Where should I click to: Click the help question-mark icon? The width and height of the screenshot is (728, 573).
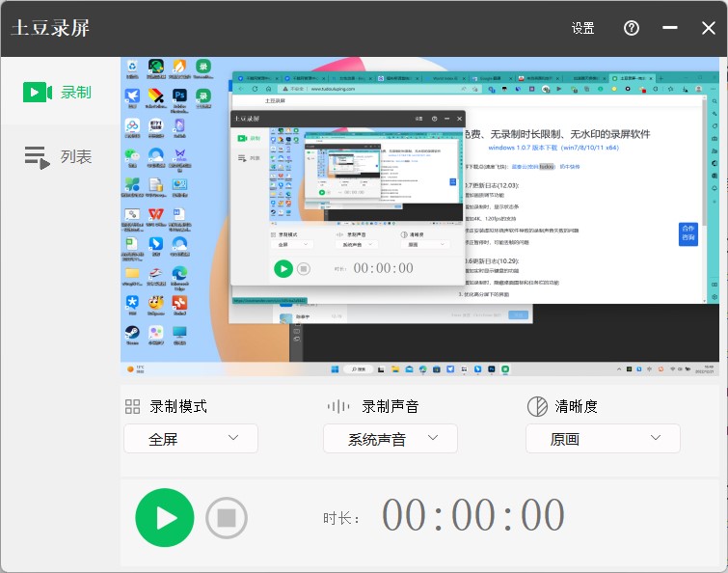pyautogui.click(x=631, y=28)
